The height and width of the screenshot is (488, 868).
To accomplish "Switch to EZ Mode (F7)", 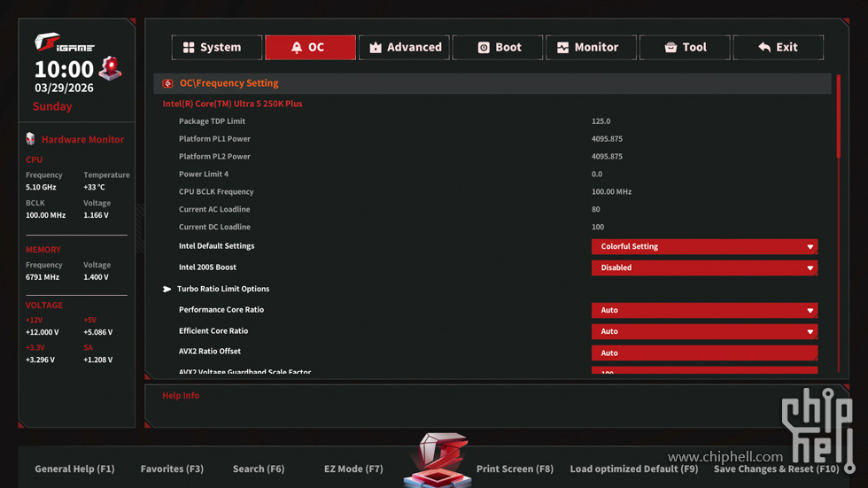I will pos(353,469).
